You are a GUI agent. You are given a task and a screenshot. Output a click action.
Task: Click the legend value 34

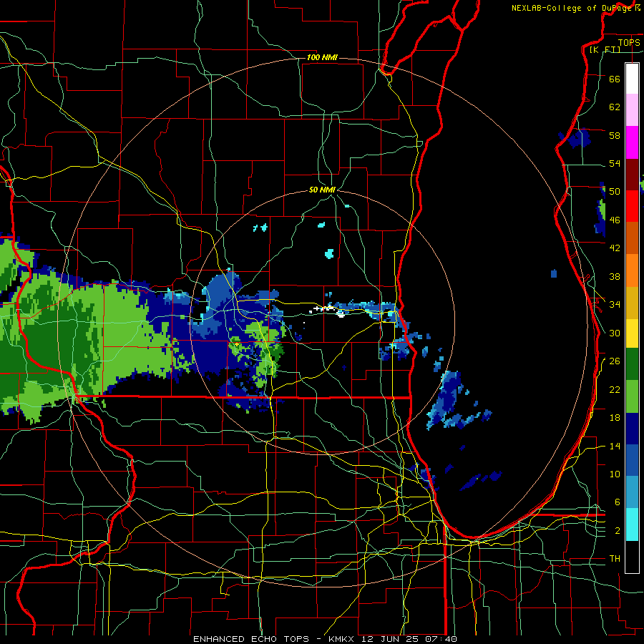615,305
